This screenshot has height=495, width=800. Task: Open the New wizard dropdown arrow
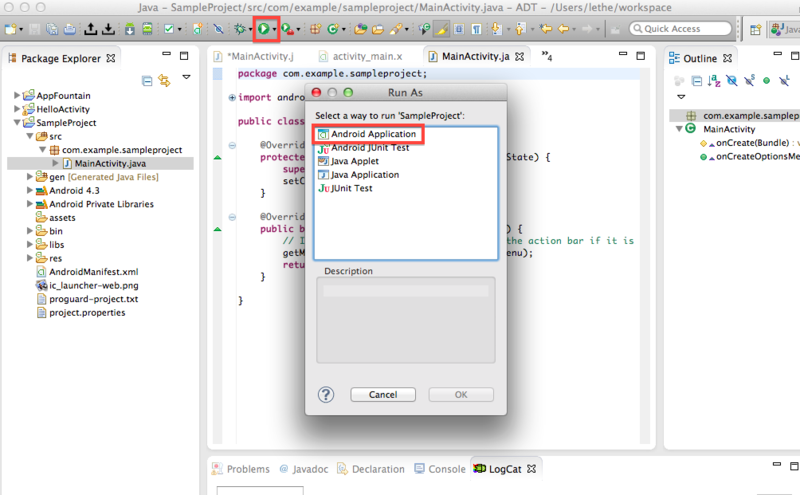(x=21, y=30)
